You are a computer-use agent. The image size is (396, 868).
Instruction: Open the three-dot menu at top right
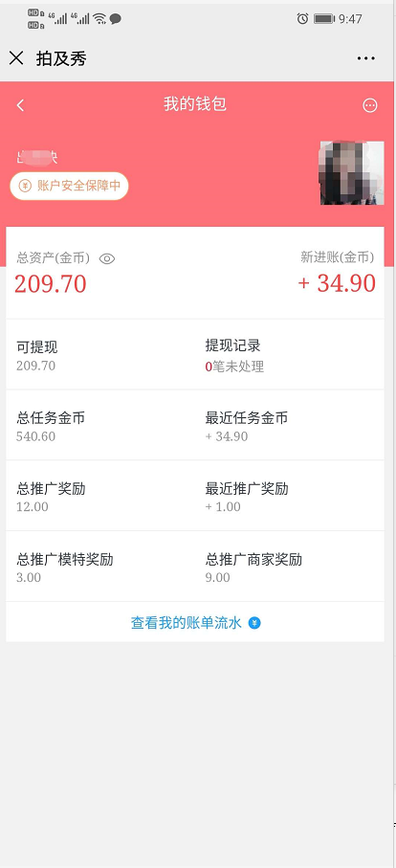[x=366, y=58]
